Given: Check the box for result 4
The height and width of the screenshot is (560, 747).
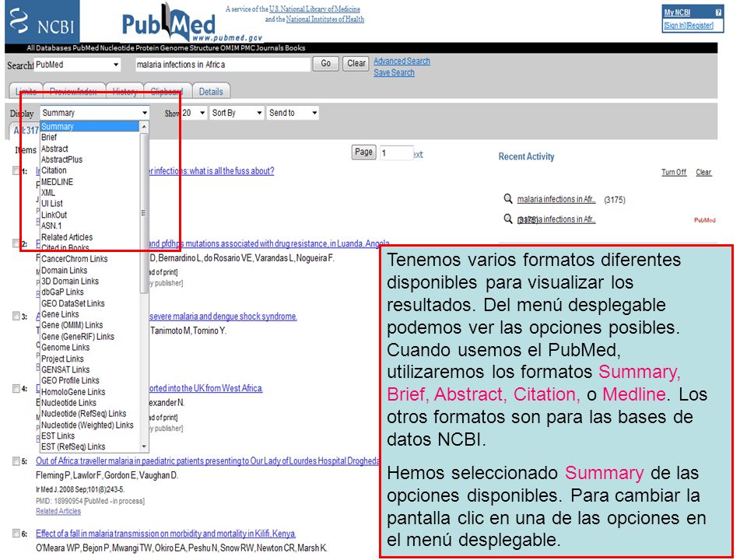Looking at the screenshot, I should tap(16, 388).
